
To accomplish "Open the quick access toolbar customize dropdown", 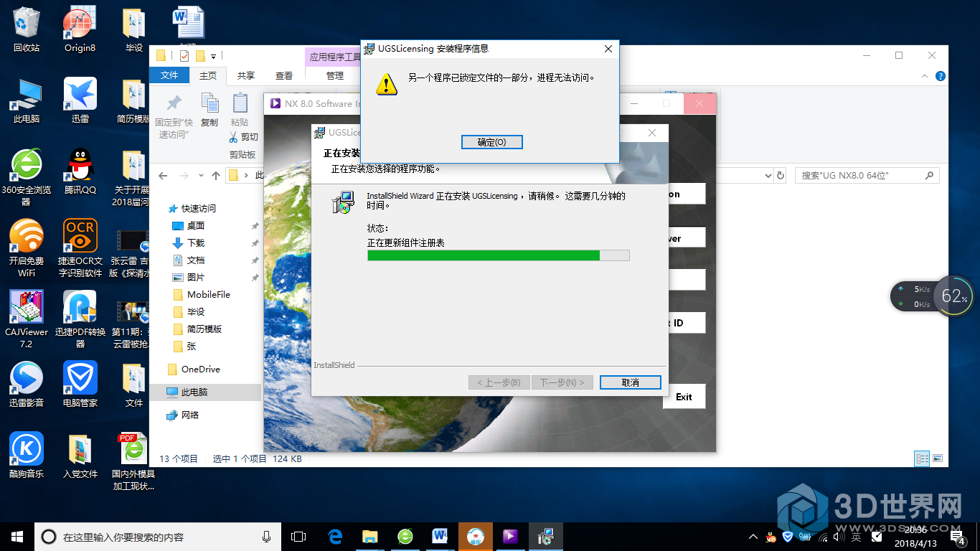I will coord(213,55).
